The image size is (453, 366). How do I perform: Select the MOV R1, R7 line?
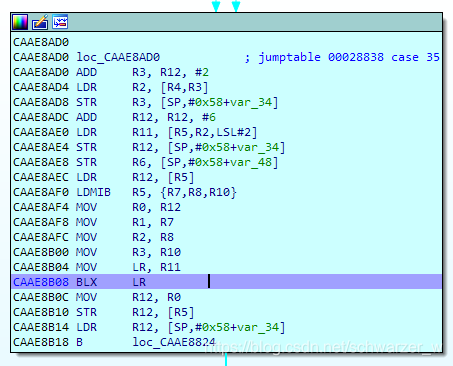[x=94, y=222]
